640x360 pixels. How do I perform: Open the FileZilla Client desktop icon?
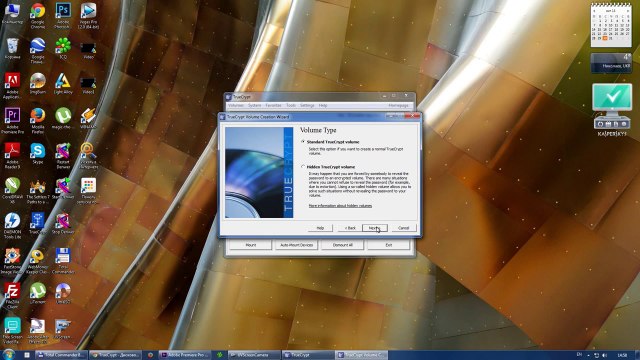click(12, 296)
